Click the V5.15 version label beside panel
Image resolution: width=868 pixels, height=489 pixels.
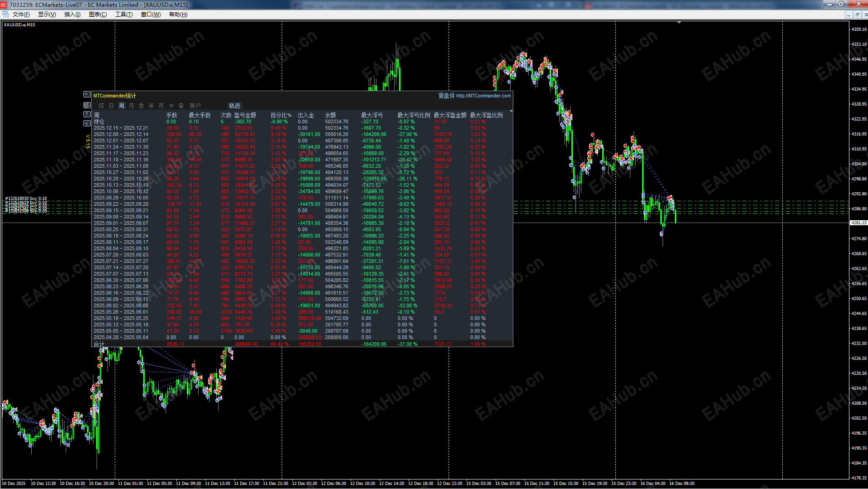point(88,141)
